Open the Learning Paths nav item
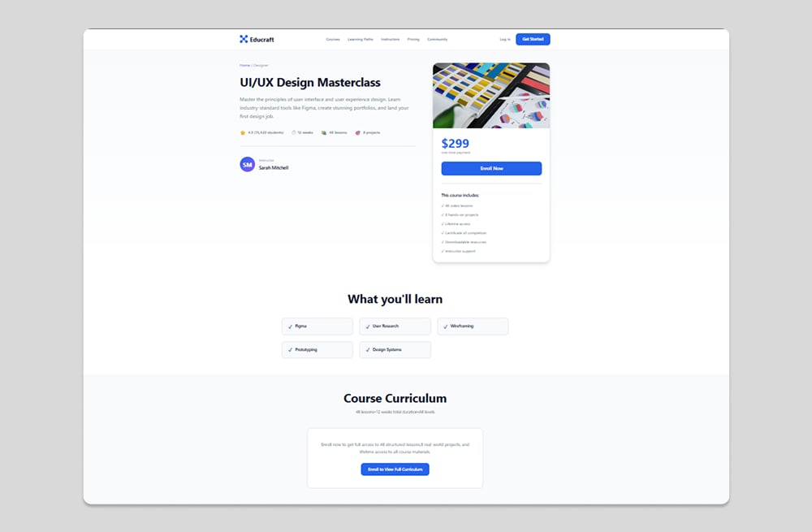The height and width of the screenshot is (532, 812). click(361, 39)
